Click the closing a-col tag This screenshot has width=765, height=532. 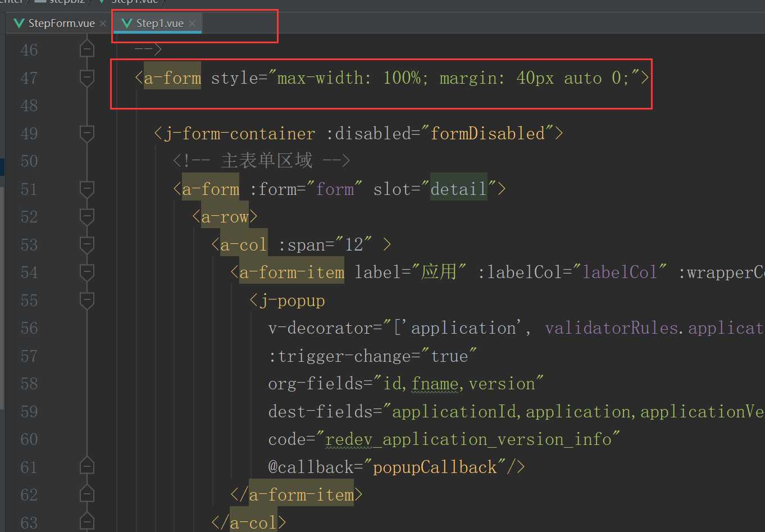tap(249, 523)
